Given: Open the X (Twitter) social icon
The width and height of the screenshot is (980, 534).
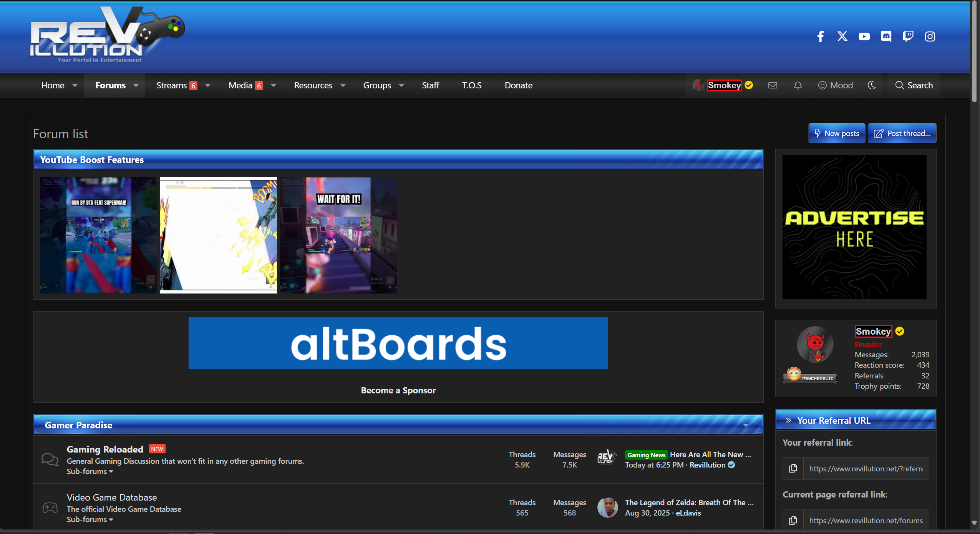Looking at the screenshot, I should [x=842, y=36].
